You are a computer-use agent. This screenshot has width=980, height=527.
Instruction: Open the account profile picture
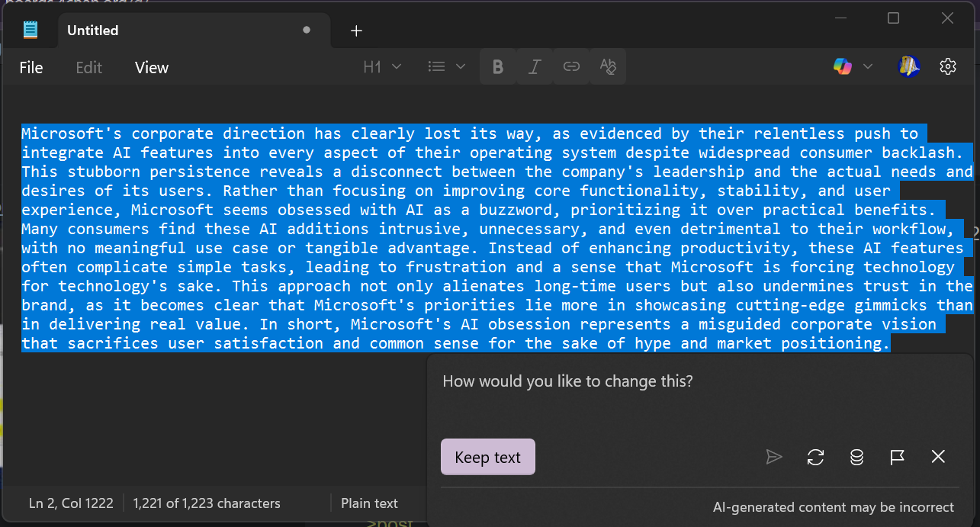[x=908, y=67]
